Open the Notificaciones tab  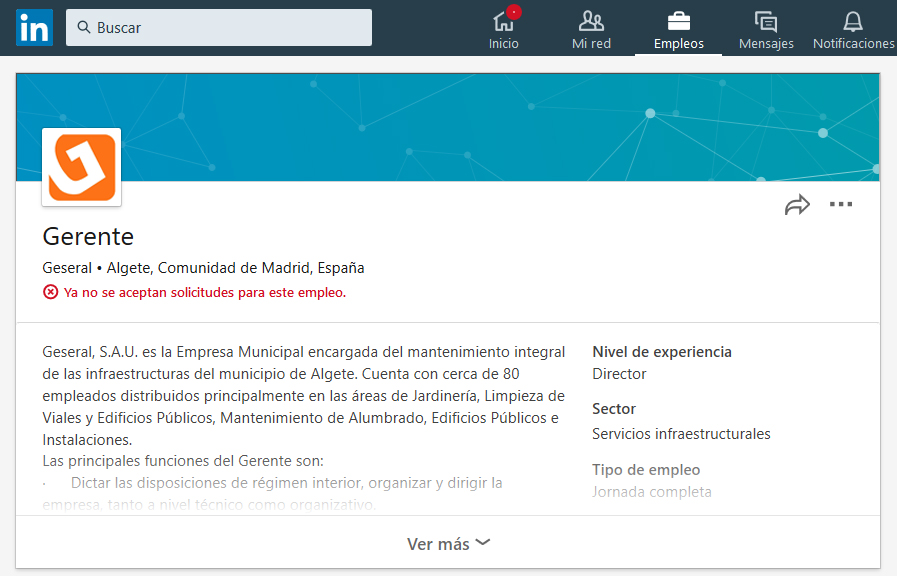point(853,29)
